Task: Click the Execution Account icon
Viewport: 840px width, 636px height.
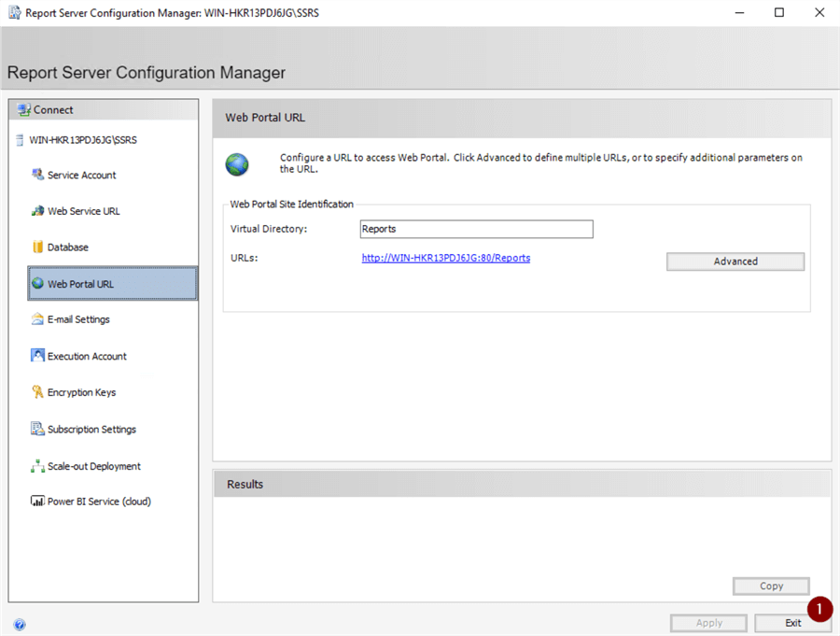Action: (x=37, y=356)
